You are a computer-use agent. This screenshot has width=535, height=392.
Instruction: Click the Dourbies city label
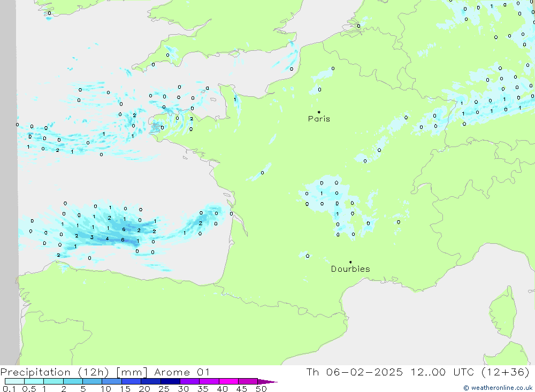(x=350, y=269)
